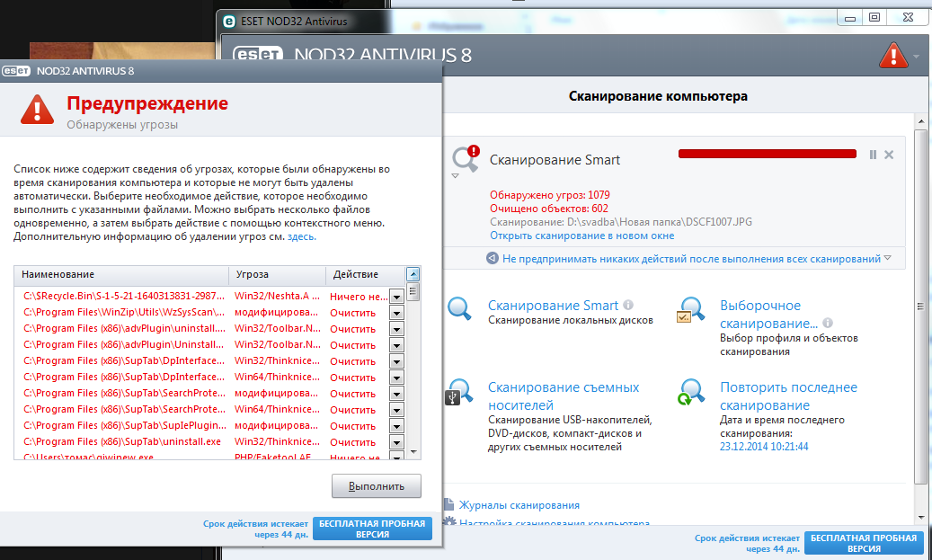Click the ESET app icon in main window title bar
932x560 pixels.
click(x=229, y=22)
